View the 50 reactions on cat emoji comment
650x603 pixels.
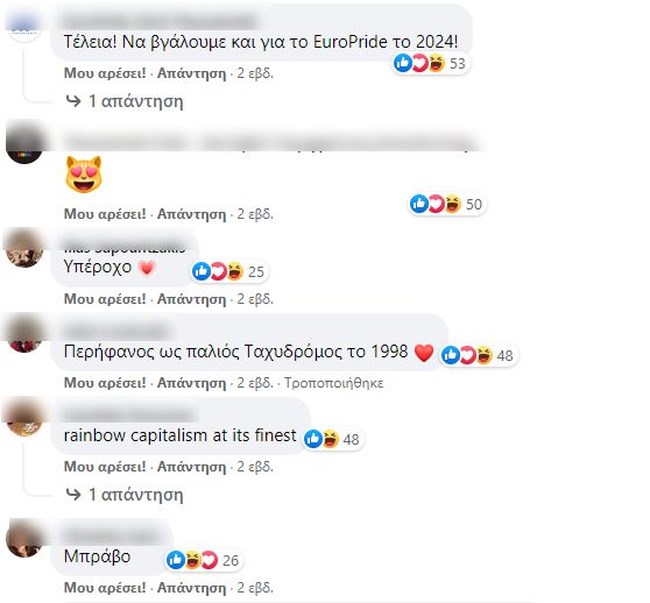(446, 204)
